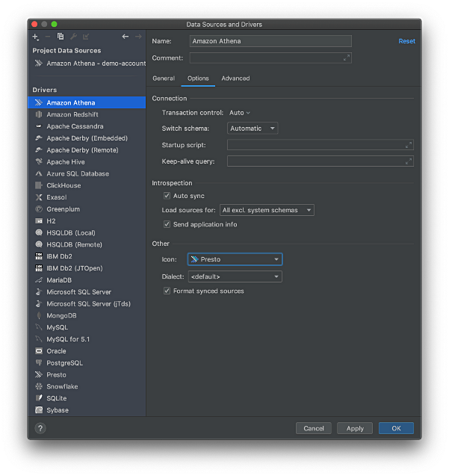
Task: Click the Exasol driver icon
Action: pos(39,197)
